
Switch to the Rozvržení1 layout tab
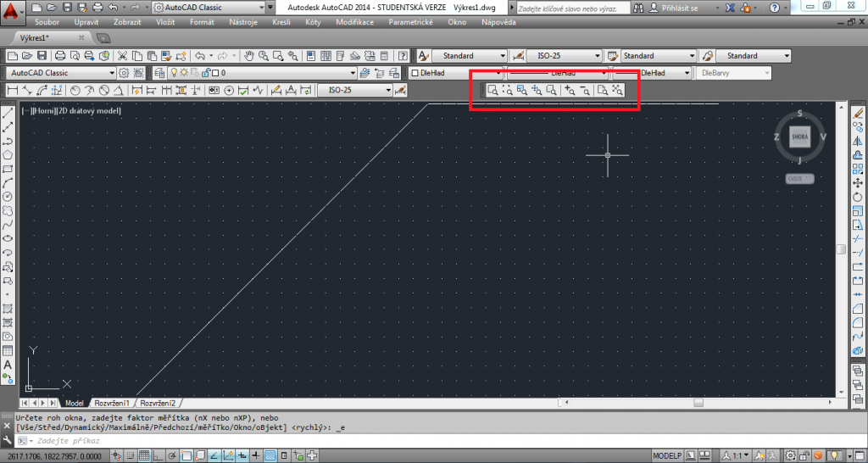(111, 403)
